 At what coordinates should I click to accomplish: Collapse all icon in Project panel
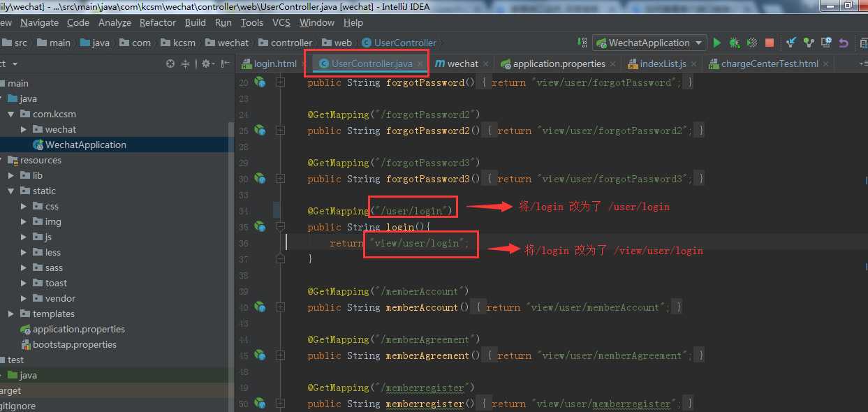click(186, 64)
